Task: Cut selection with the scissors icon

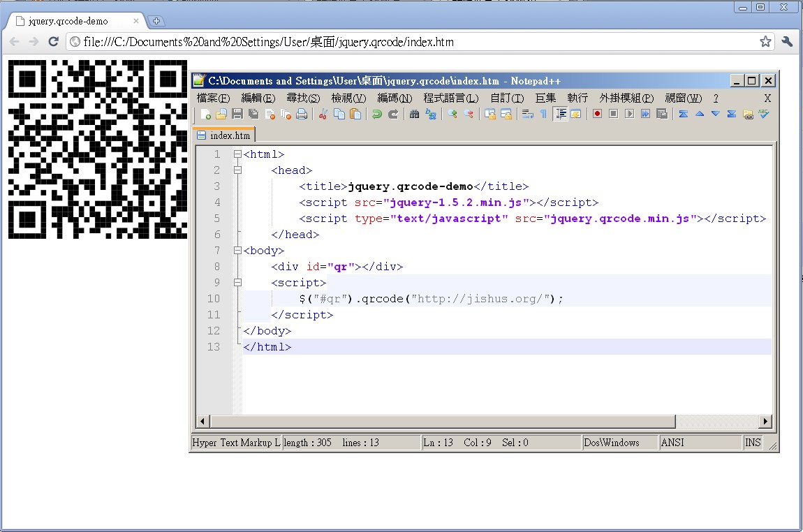Action: pos(323,114)
